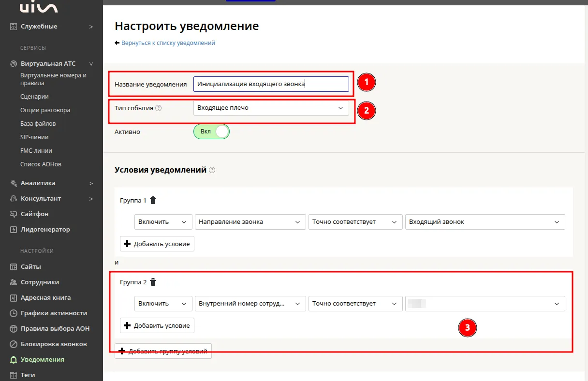Screen dimensions: 588x381
Task: Click Вернуться к списку уведомлений link
Action: (168, 43)
